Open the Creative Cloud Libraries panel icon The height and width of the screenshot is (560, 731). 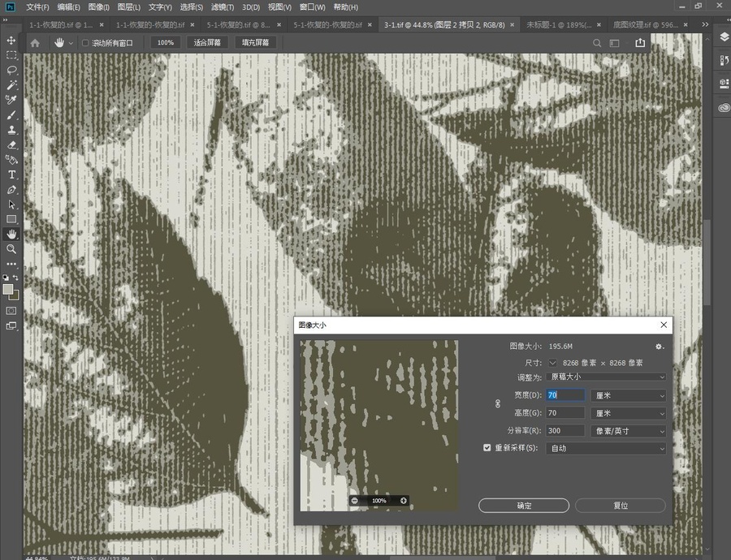tap(724, 108)
